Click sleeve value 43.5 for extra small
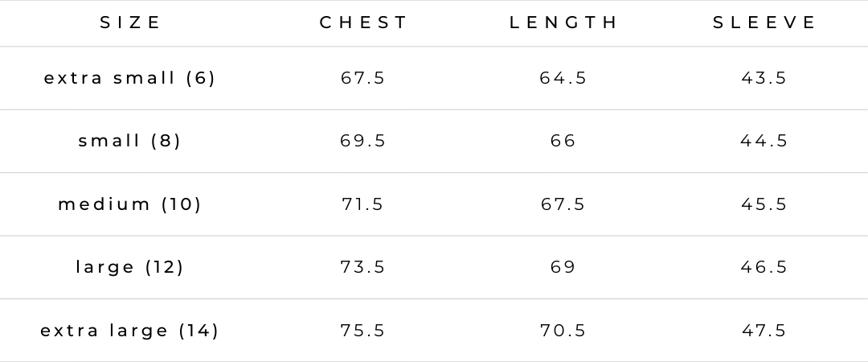The image size is (868, 362). click(x=764, y=78)
